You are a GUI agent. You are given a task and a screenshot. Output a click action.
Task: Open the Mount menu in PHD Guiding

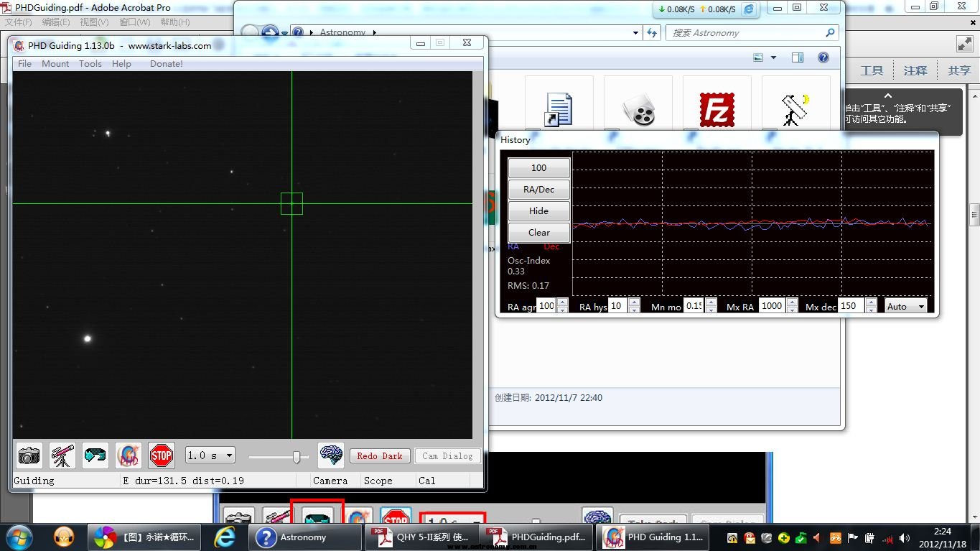(55, 63)
